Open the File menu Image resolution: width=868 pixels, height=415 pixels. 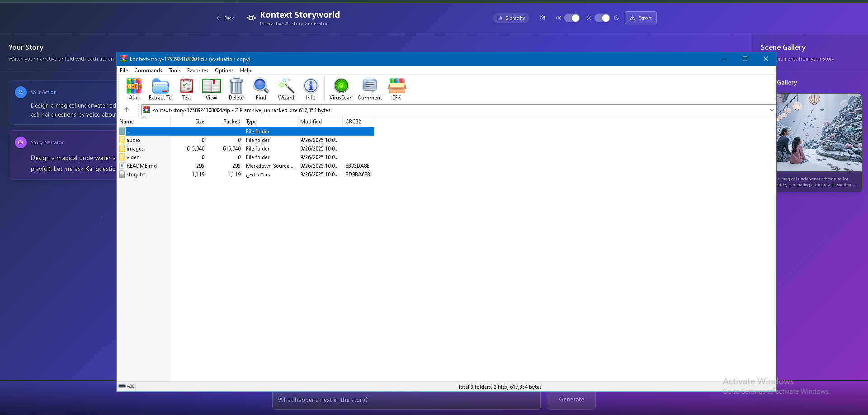coord(124,71)
